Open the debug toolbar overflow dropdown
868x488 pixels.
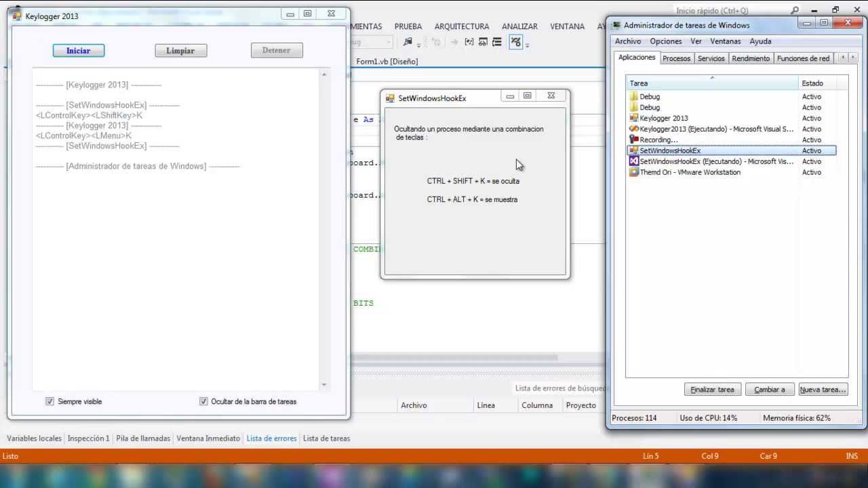click(x=527, y=44)
